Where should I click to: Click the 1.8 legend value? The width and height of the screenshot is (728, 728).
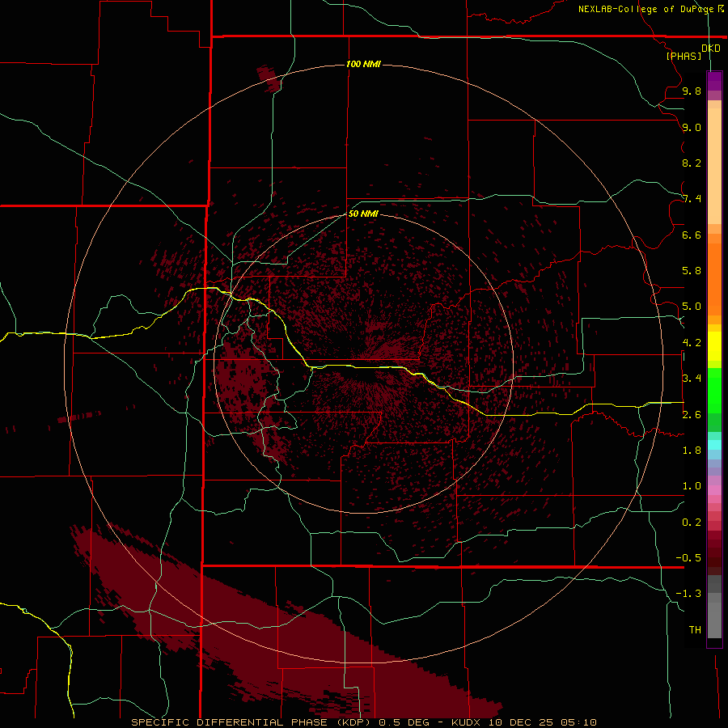(692, 451)
